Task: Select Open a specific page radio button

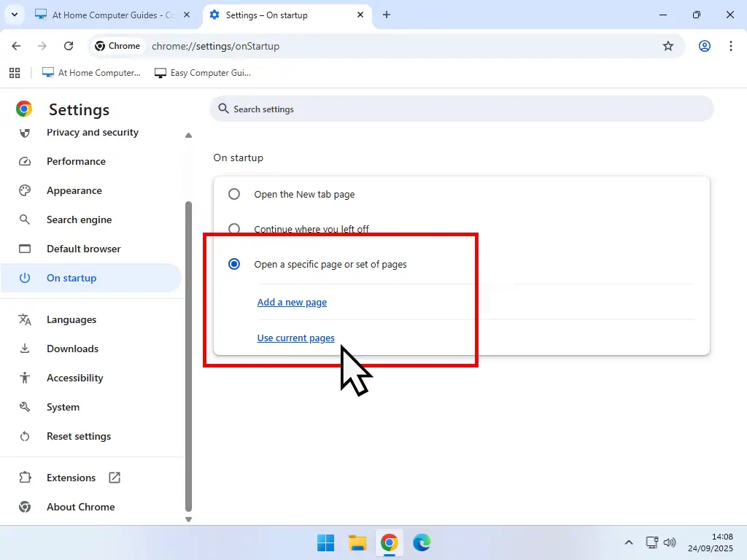Action: pos(234,264)
